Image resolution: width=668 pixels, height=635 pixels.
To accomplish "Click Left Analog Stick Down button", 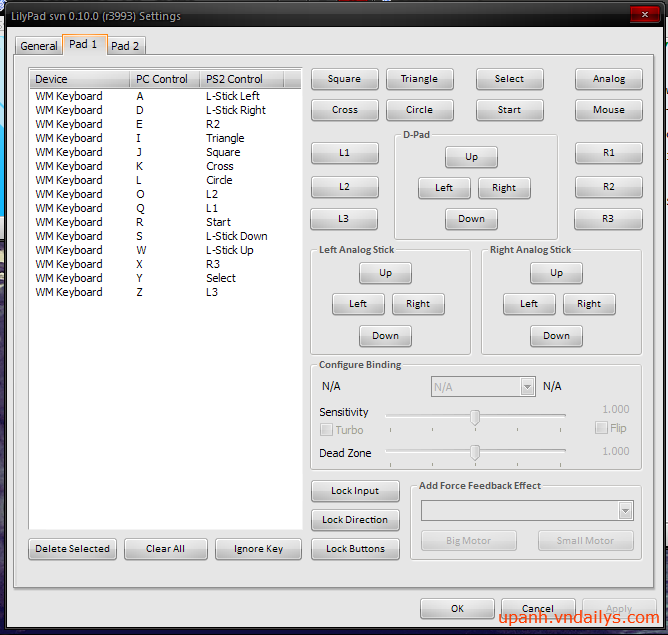I will click(385, 336).
